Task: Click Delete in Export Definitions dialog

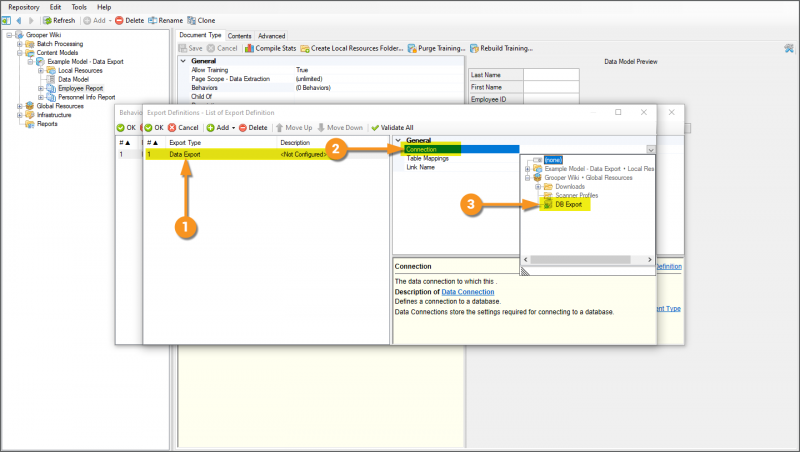Action: [253, 128]
